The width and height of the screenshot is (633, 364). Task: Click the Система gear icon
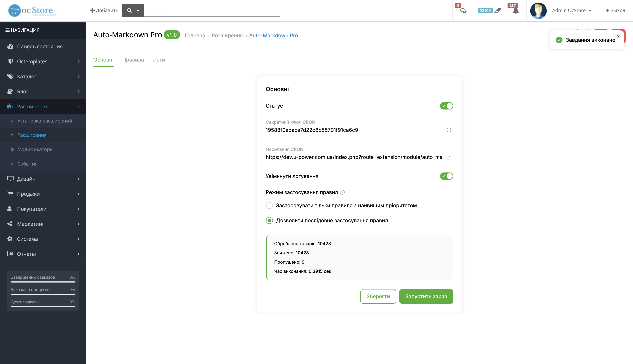click(x=10, y=239)
